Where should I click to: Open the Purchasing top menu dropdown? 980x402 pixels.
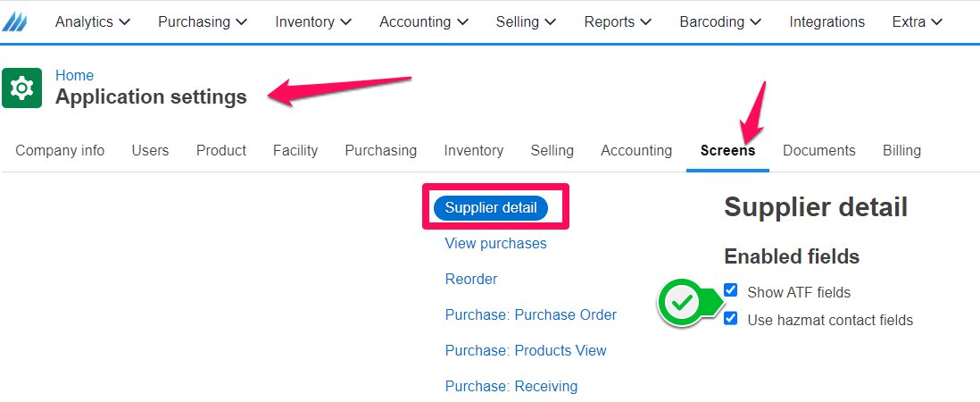click(203, 21)
